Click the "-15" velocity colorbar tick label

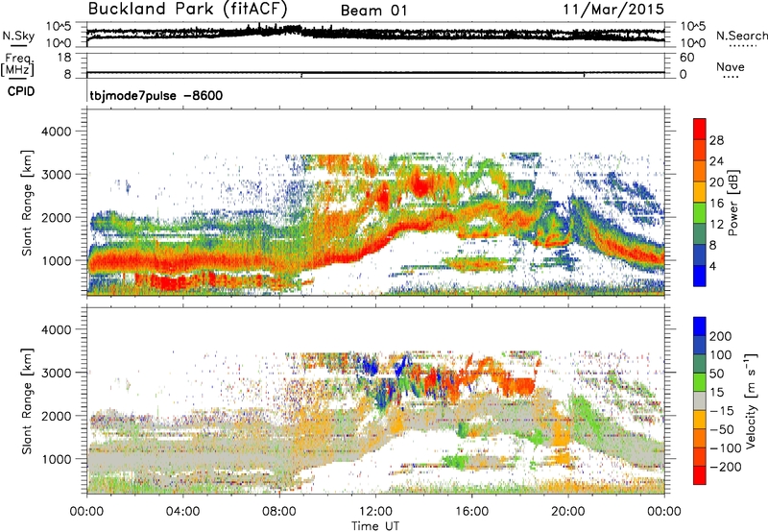pyautogui.click(x=722, y=411)
